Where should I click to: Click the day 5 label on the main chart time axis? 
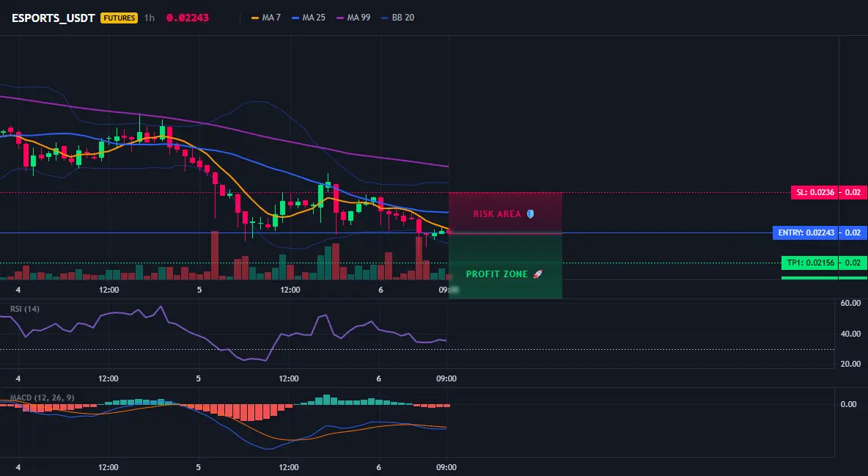[x=199, y=290]
